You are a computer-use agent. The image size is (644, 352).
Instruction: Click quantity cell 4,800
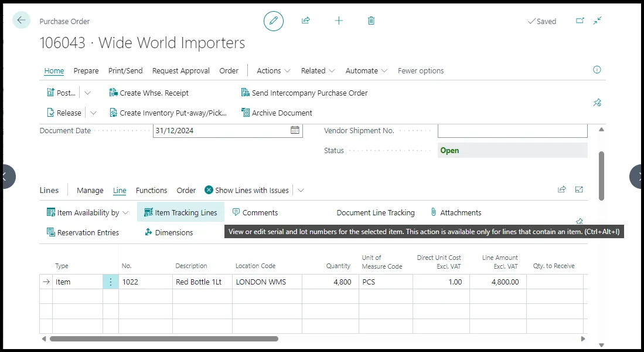click(330, 282)
